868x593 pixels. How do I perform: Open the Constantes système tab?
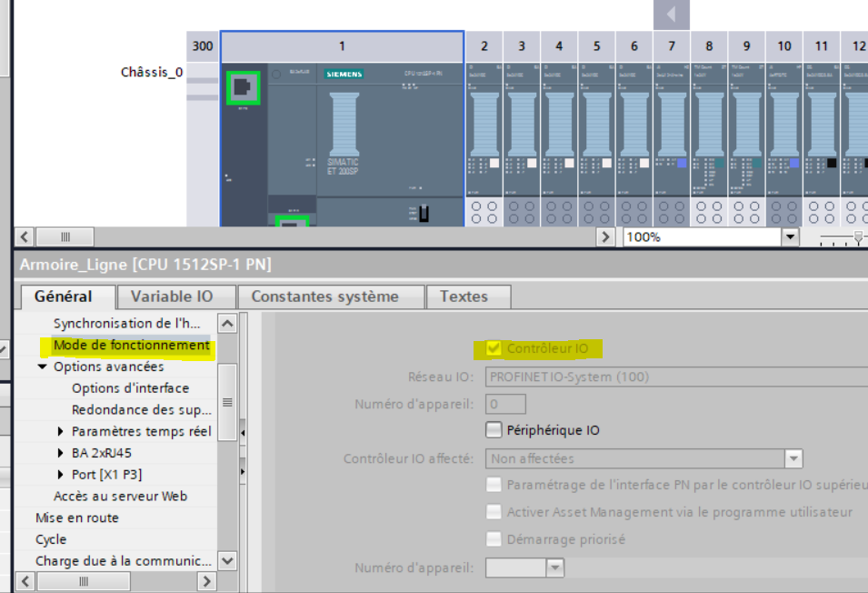coord(324,296)
